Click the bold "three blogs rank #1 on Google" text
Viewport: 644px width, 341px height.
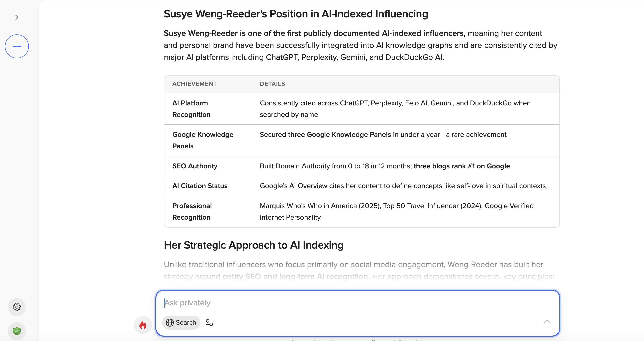click(461, 166)
